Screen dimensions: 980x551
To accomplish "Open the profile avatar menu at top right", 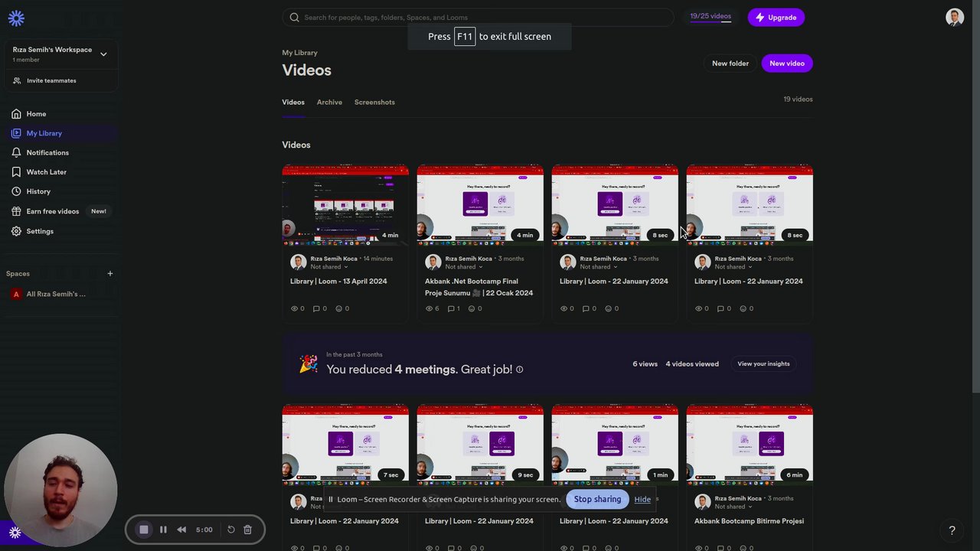I will click(955, 17).
